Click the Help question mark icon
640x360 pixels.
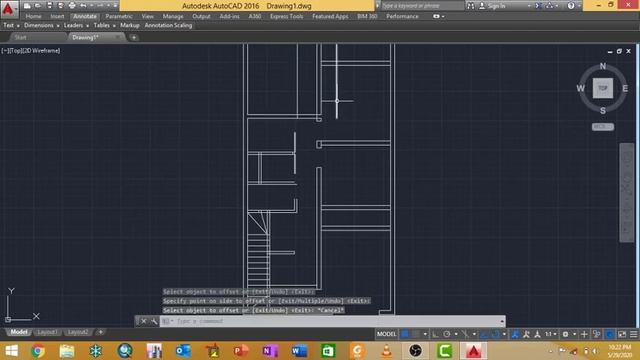[571, 6]
